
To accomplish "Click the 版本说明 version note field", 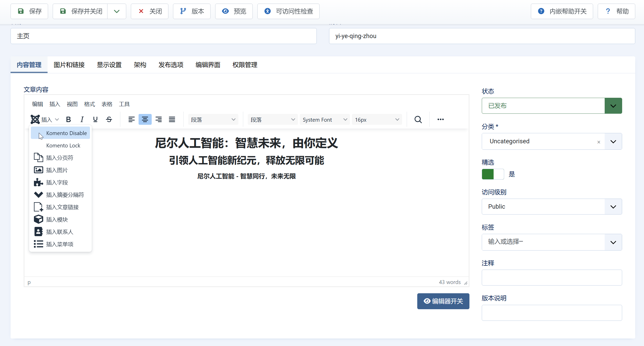I will tap(551, 313).
